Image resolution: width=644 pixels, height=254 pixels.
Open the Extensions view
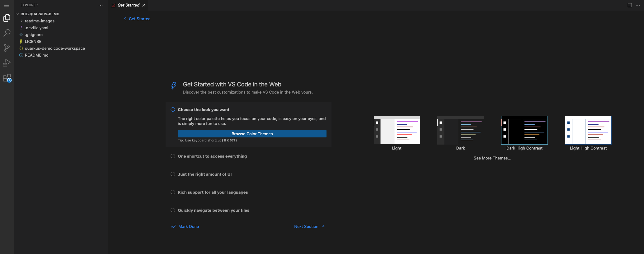click(7, 78)
